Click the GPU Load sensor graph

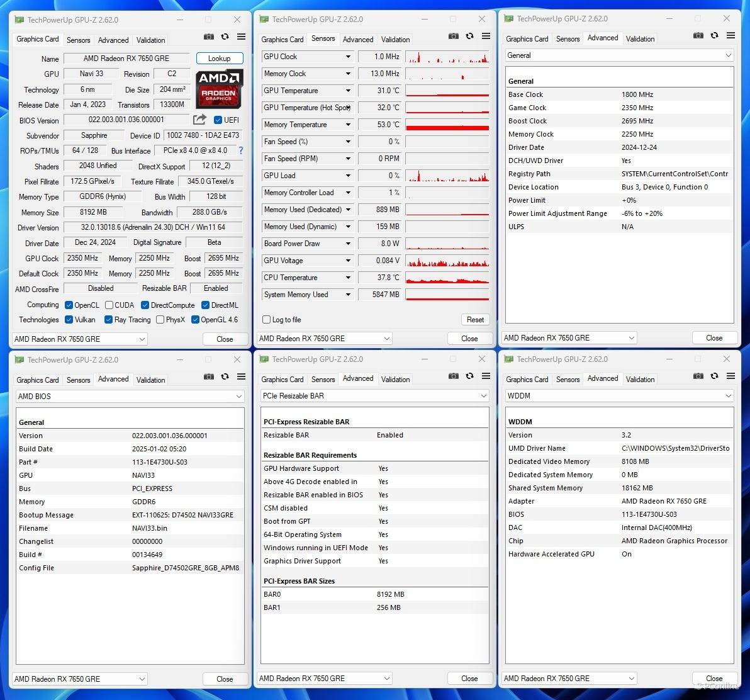tap(447, 176)
